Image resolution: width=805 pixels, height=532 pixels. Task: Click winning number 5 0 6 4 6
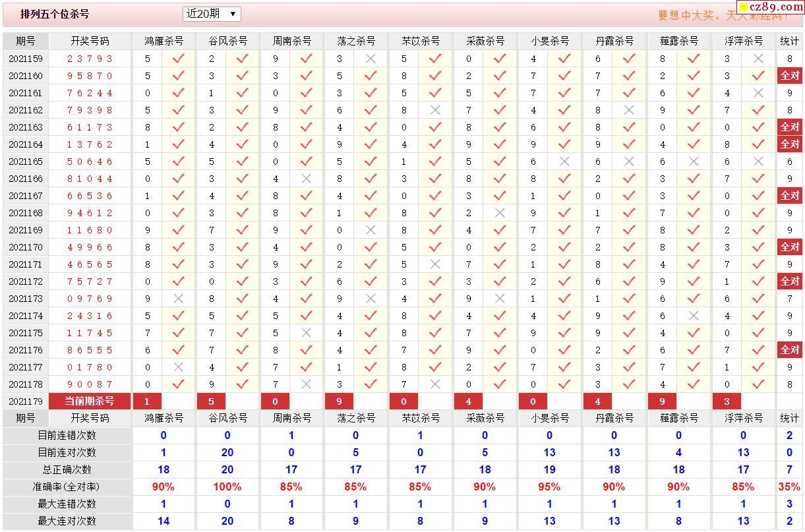pyautogui.click(x=90, y=162)
